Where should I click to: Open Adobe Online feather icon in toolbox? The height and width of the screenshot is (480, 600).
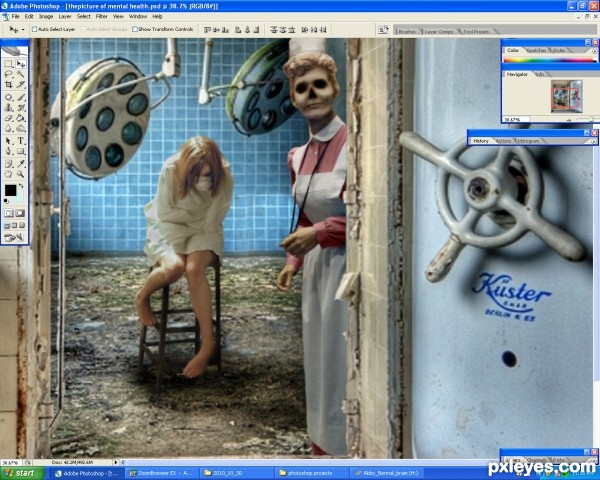13,51
